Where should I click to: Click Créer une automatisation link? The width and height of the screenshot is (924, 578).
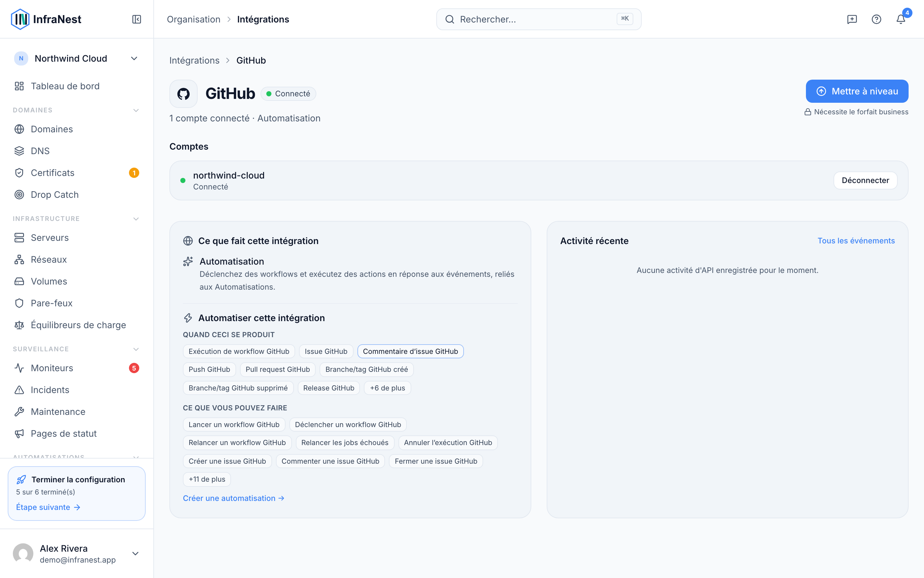pyautogui.click(x=234, y=498)
